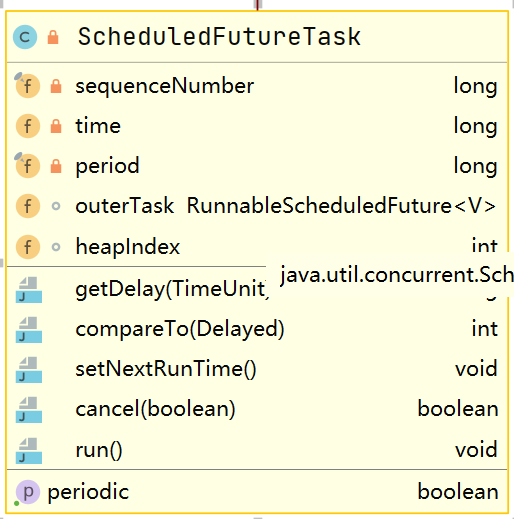Viewport: 514px width, 519px height.
Task: Click the method icon next to run()
Action: (x=29, y=450)
